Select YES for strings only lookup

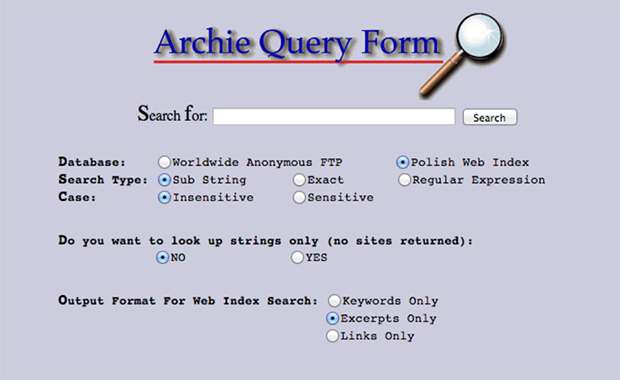pos(297,257)
